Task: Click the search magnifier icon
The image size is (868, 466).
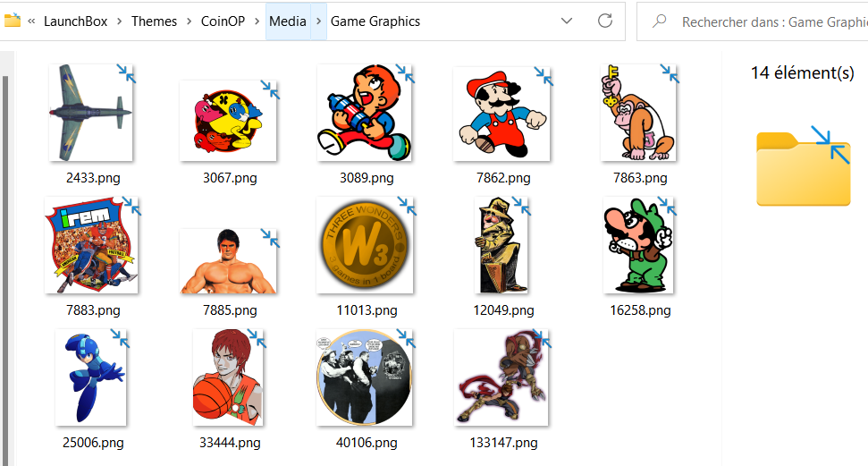Action: pos(659,21)
